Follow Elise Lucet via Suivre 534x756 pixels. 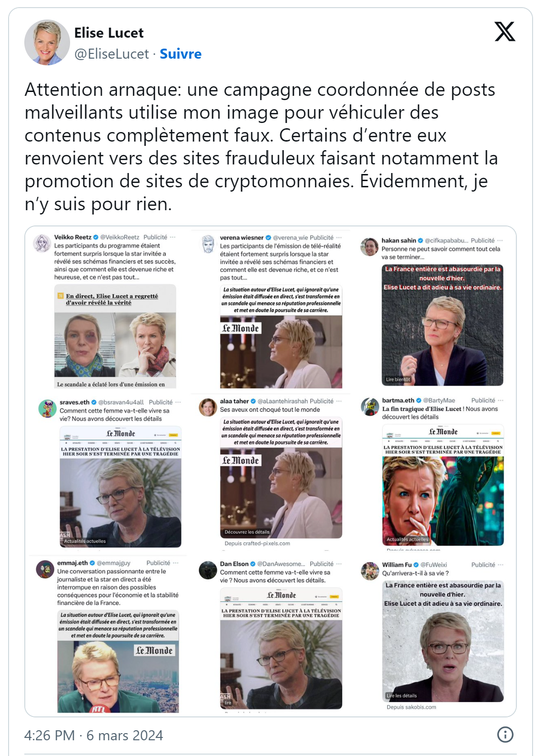click(181, 54)
